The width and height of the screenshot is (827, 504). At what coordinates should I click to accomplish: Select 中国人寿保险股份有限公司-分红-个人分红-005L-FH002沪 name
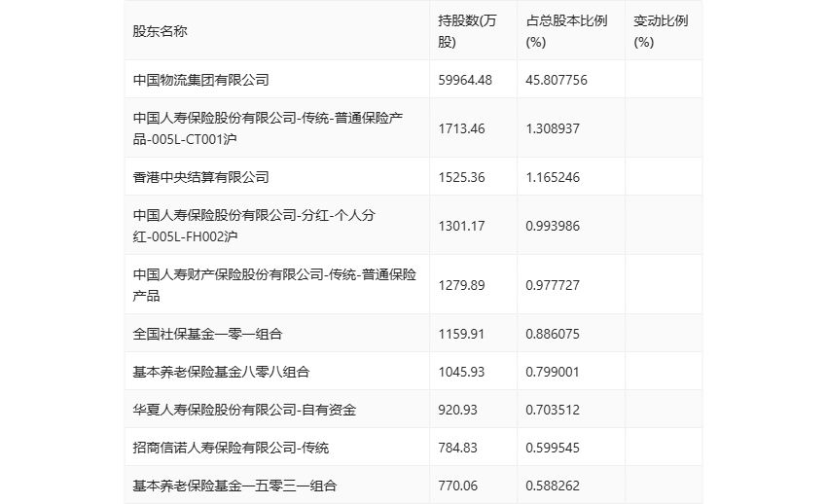pyautogui.click(x=254, y=226)
